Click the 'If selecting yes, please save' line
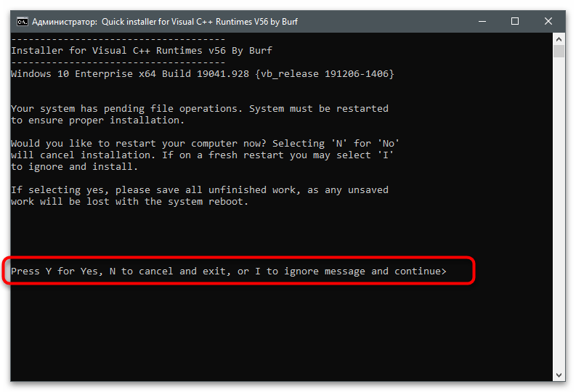 (x=200, y=190)
